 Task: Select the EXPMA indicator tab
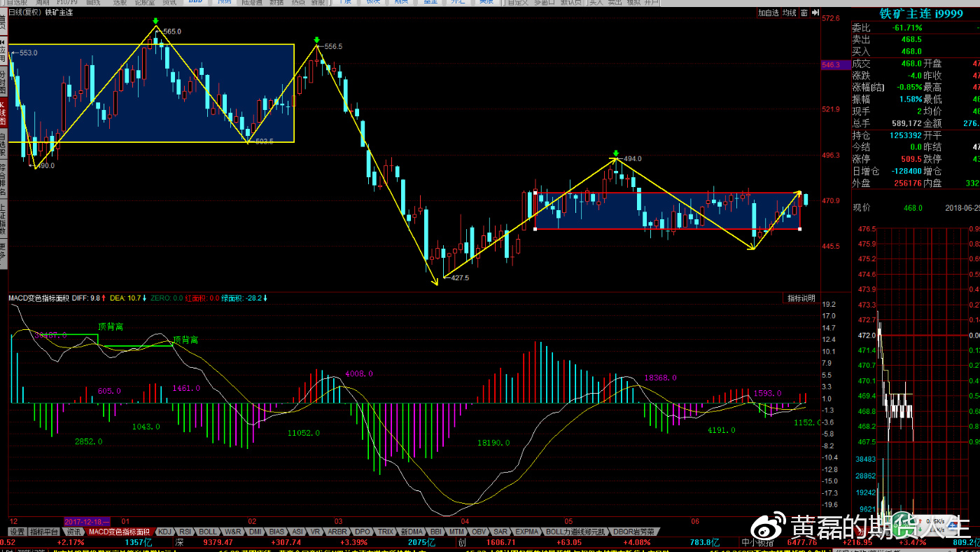(x=526, y=532)
